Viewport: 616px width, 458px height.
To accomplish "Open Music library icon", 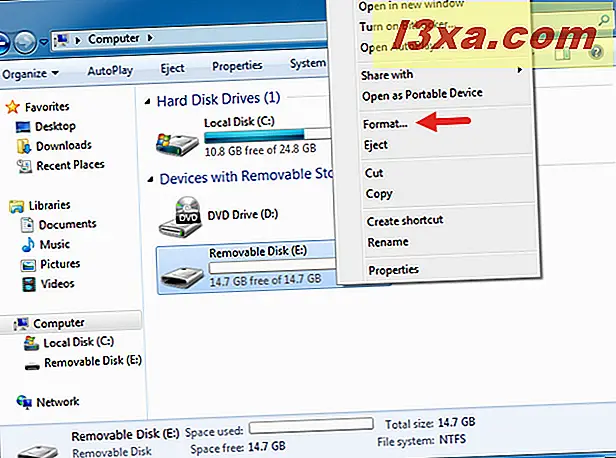I will pos(28,244).
